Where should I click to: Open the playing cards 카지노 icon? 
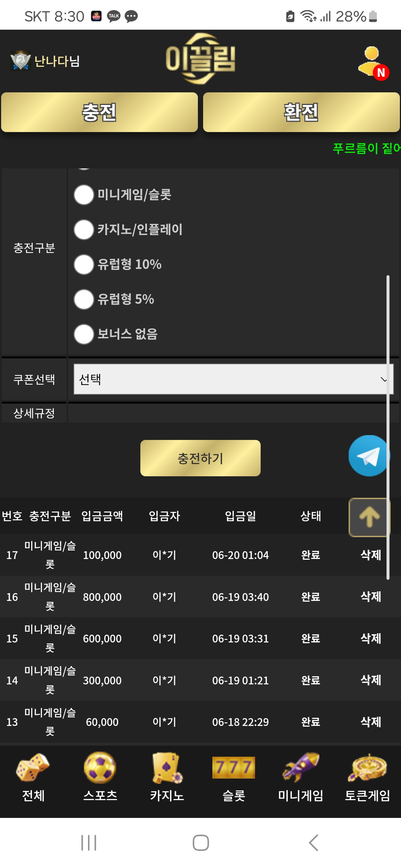(167, 767)
